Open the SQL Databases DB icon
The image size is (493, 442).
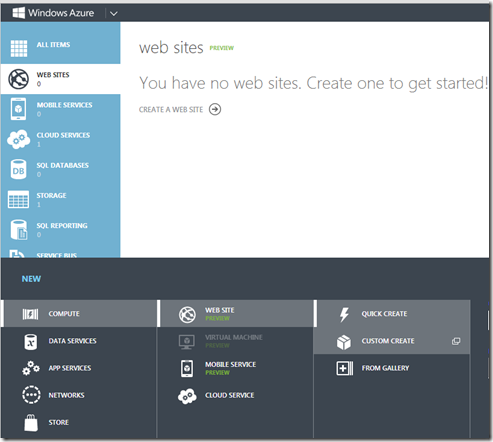pyautogui.click(x=18, y=169)
